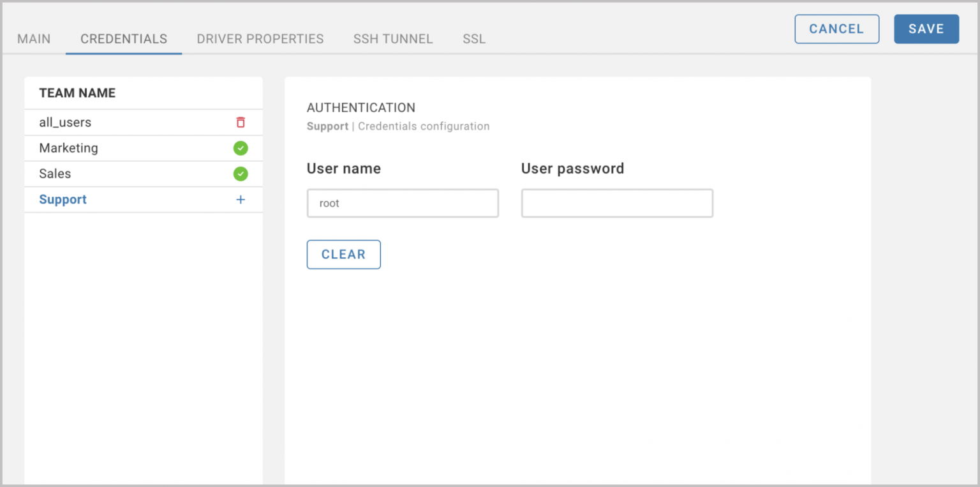Click the green checkmark icon next to Marketing
980x487 pixels.
(x=241, y=148)
